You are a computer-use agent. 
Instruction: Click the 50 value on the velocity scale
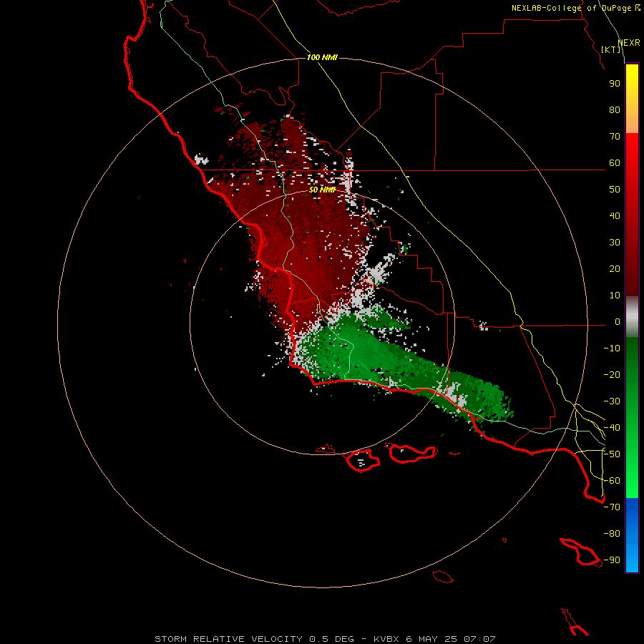point(615,190)
